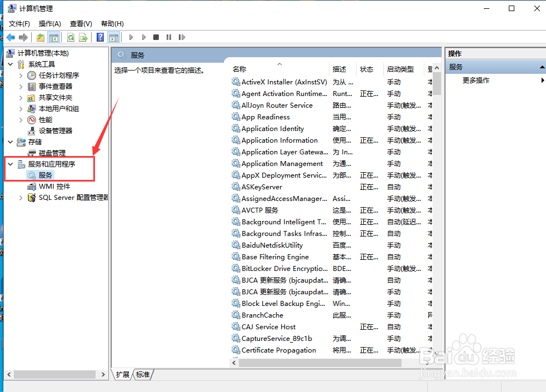Screen dimensions: 546x392
Task: Expand the 性能 node arrow
Action: click(x=21, y=120)
